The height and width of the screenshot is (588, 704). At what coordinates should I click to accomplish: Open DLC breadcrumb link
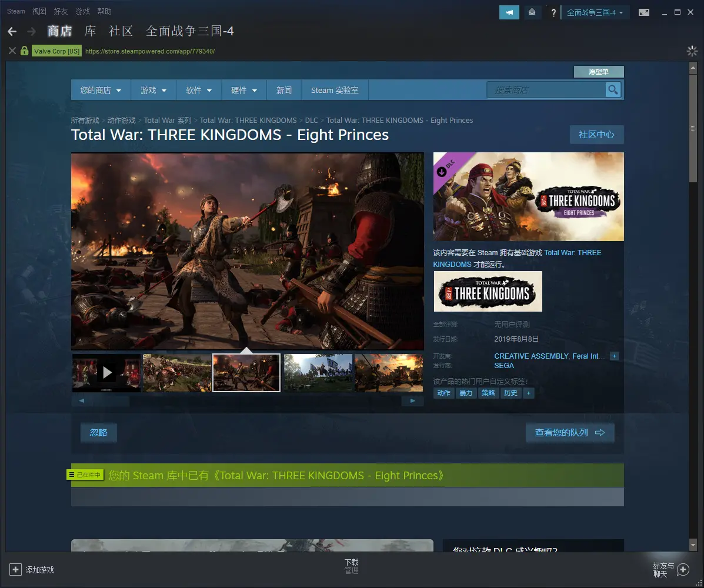(311, 121)
